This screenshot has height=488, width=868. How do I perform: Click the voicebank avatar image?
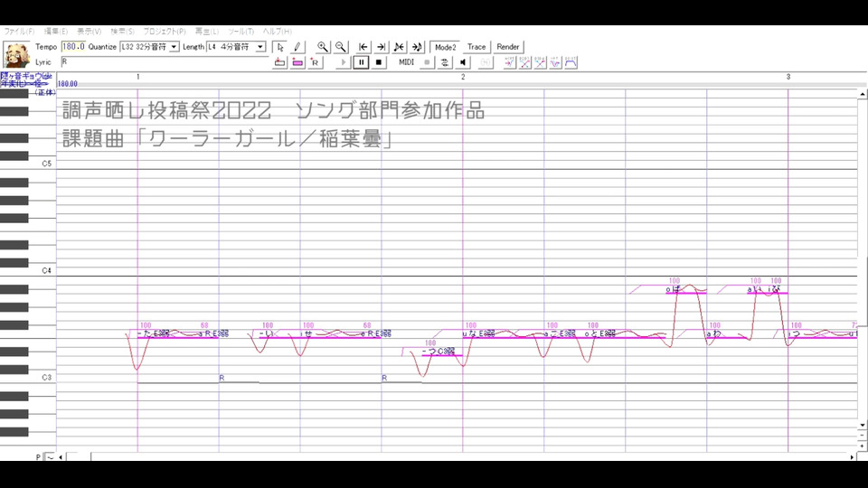pos(16,55)
